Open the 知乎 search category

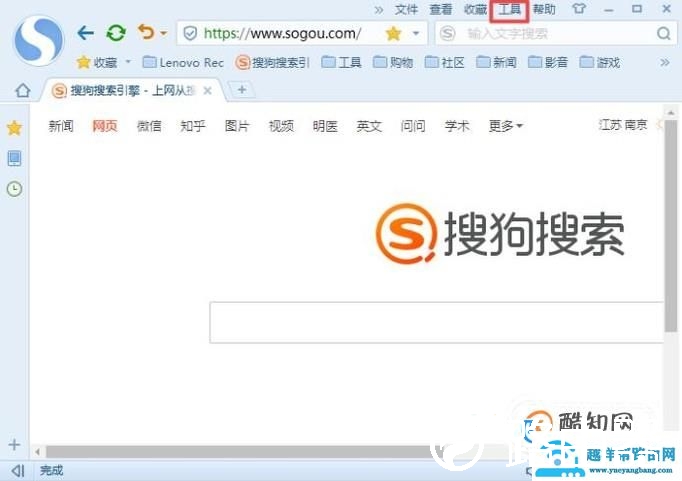pyautogui.click(x=193, y=126)
